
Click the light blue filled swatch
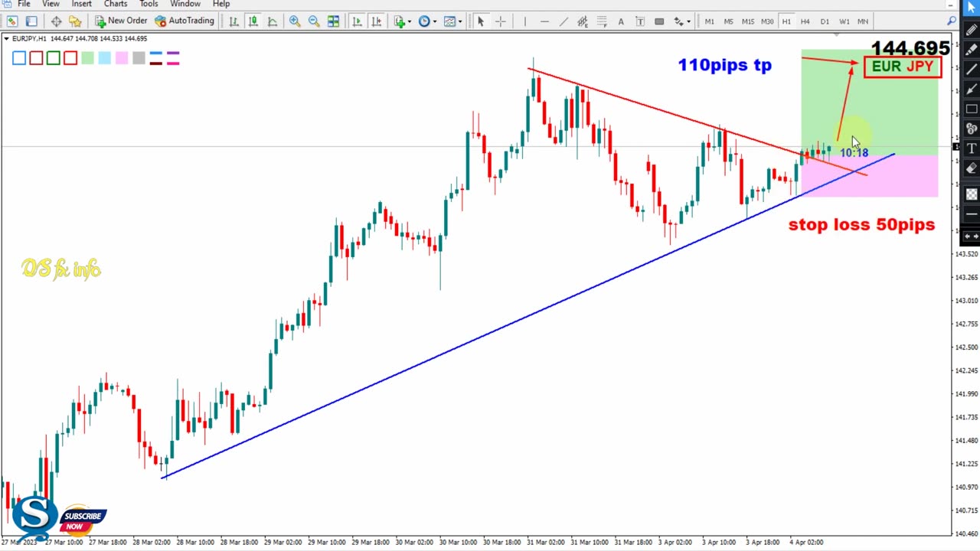click(x=104, y=58)
